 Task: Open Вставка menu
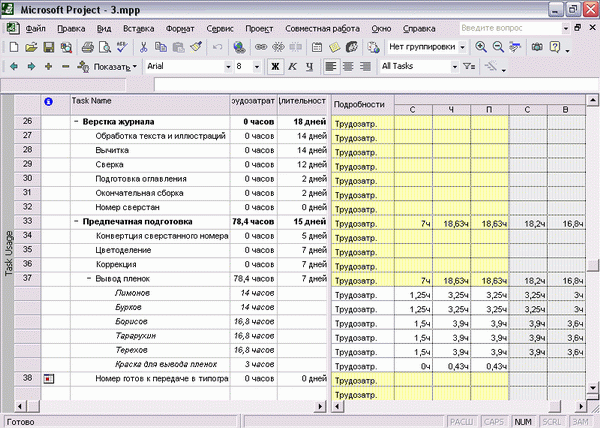point(139,29)
